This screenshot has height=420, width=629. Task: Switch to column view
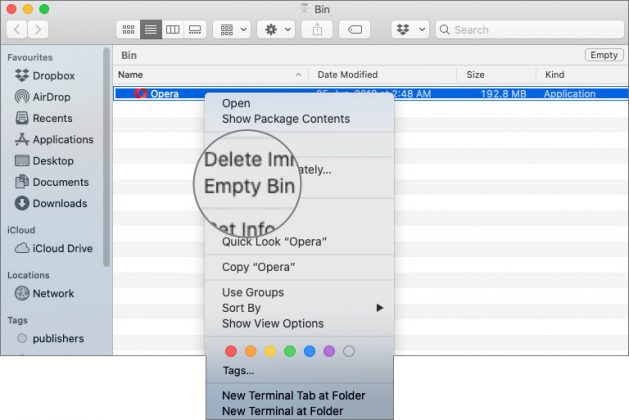click(173, 30)
